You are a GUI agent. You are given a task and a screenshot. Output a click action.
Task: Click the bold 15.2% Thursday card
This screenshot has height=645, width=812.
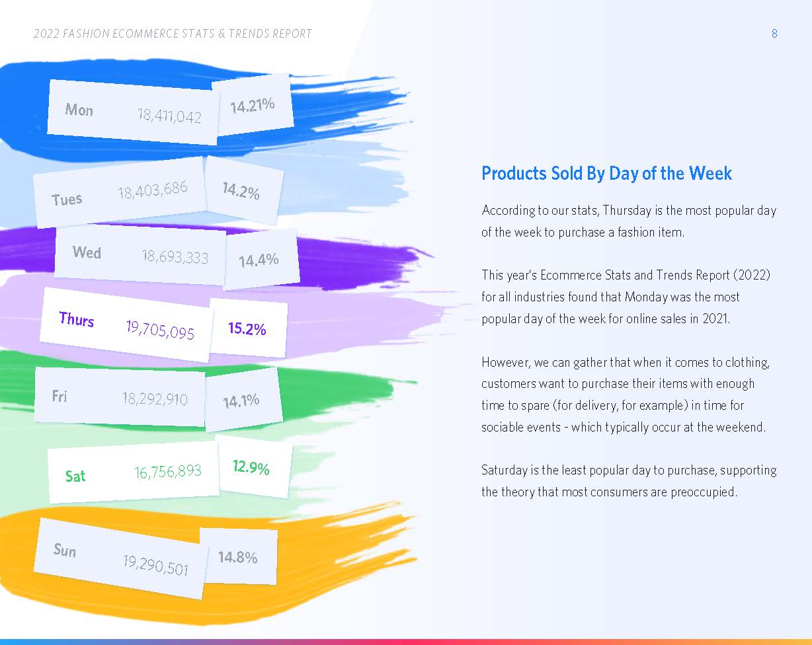[x=247, y=328]
